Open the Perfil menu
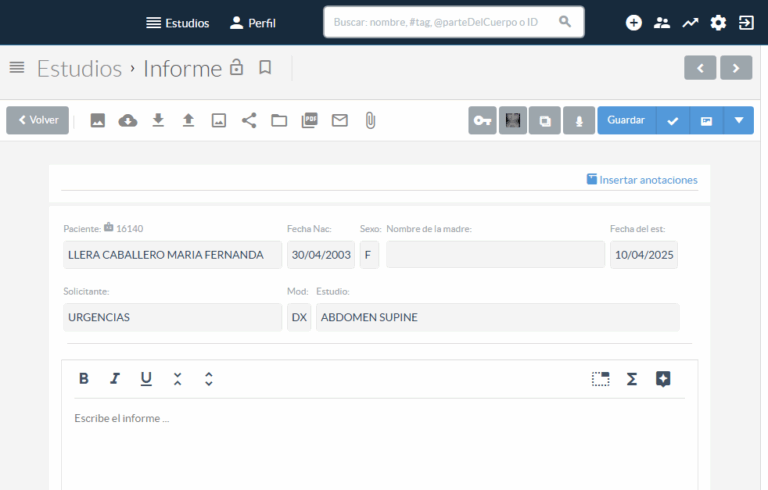The width and height of the screenshot is (768, 490). [253, 22]
